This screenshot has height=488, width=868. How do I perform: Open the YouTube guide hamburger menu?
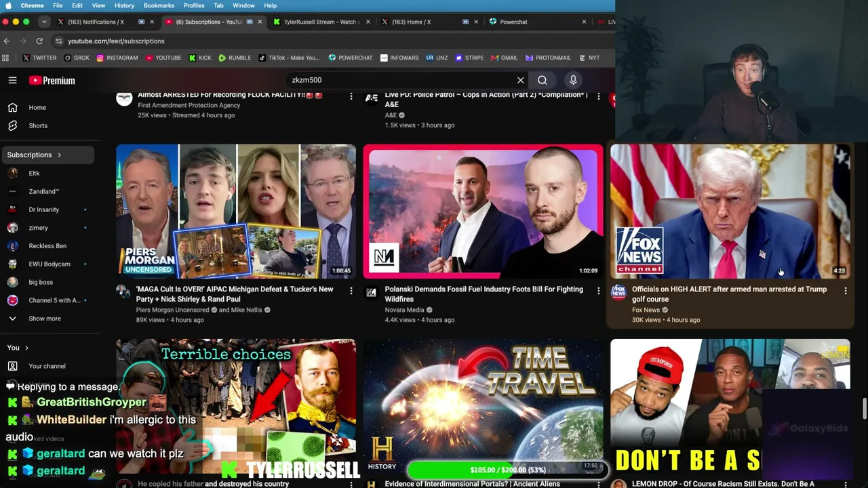(12, 80)
